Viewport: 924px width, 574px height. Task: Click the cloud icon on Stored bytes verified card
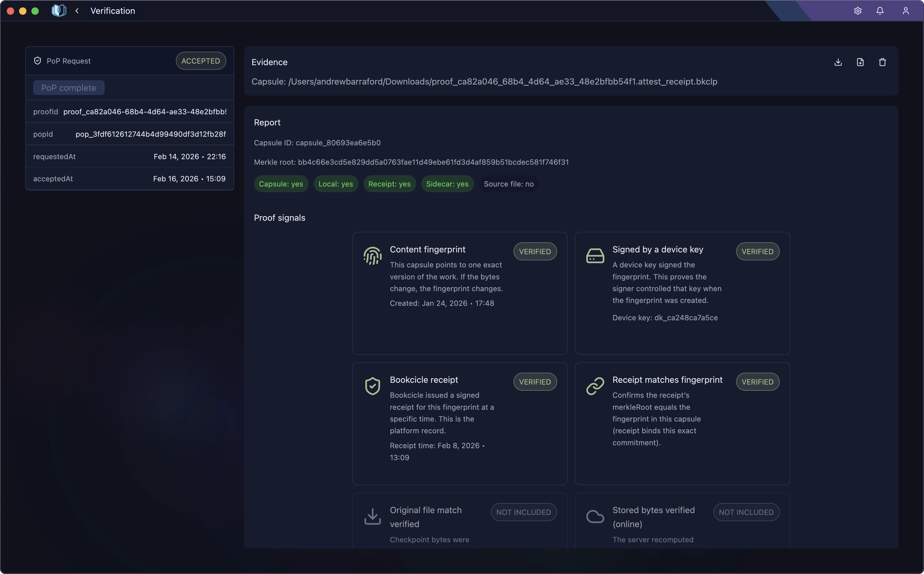(x=595, y=517)
